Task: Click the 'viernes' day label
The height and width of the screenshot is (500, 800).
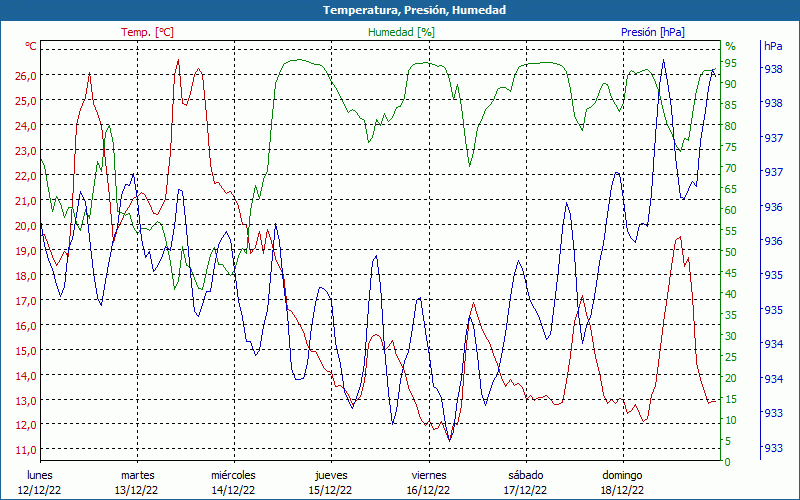Action: 429,475
